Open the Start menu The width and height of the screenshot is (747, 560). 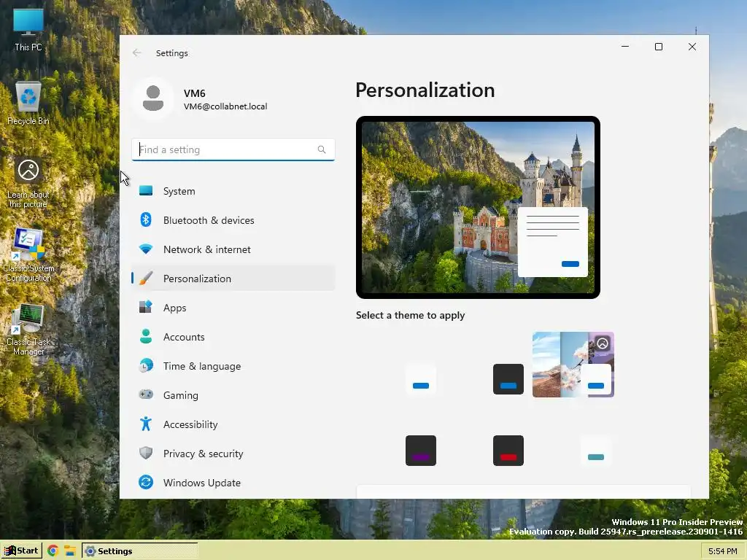click(21, 551)
